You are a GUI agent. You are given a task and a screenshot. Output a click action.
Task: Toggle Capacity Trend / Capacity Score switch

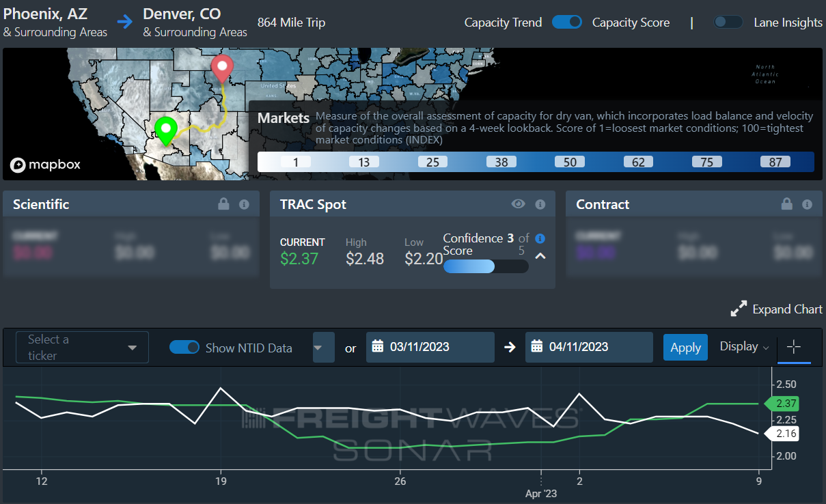tap(567, 22)
